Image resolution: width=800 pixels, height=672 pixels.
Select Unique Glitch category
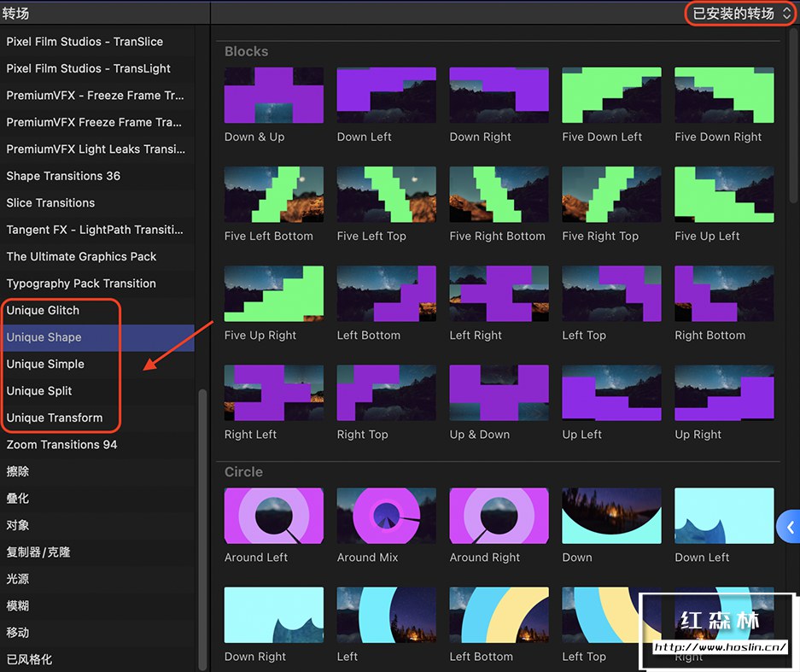97,310
